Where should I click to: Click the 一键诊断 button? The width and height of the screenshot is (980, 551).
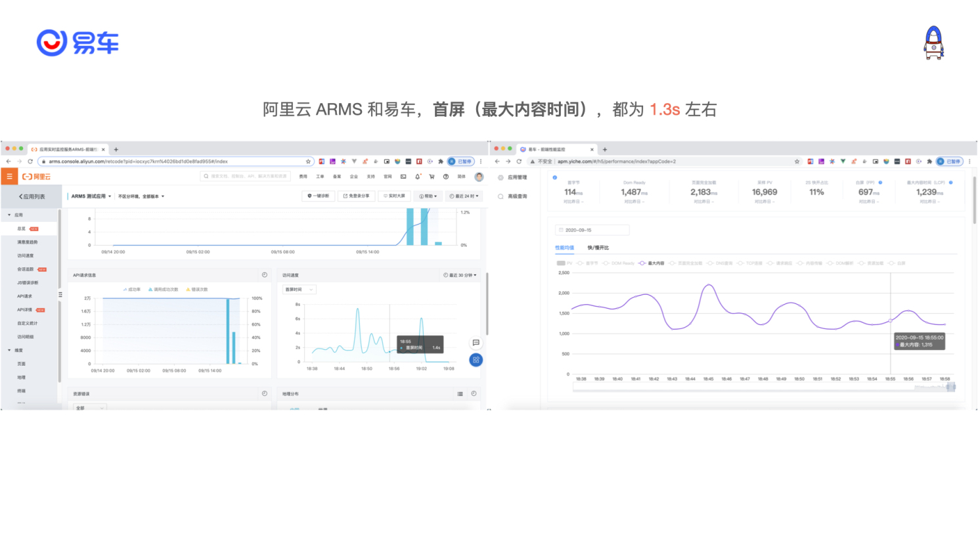[x=319, y=196]
